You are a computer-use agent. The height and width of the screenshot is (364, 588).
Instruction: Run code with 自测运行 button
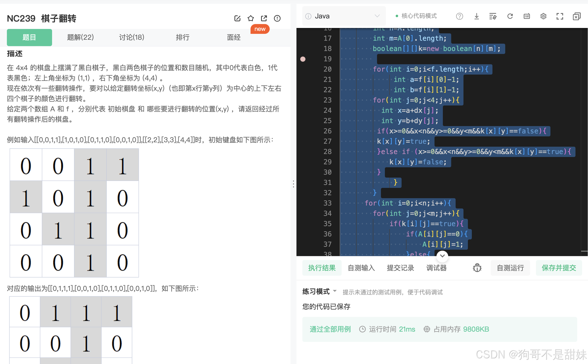coord(510,268)
